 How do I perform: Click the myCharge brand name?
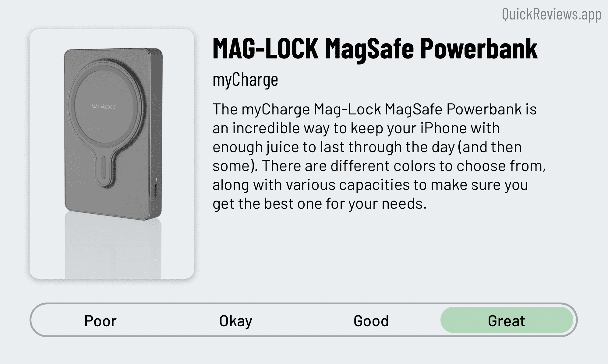[245, 80]
